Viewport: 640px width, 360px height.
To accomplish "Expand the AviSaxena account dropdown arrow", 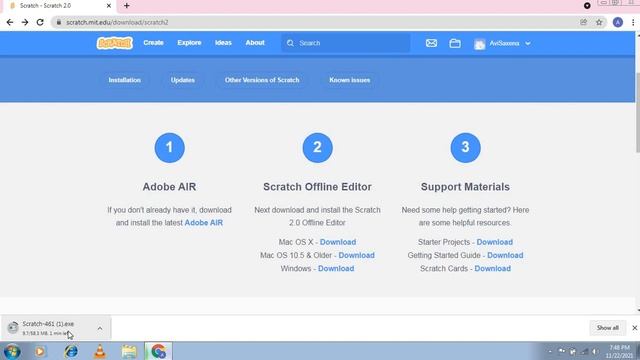I will pos(528,43).
